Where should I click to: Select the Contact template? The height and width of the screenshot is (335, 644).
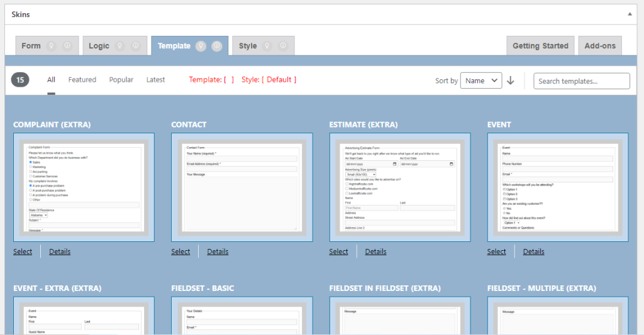point(180,251)
